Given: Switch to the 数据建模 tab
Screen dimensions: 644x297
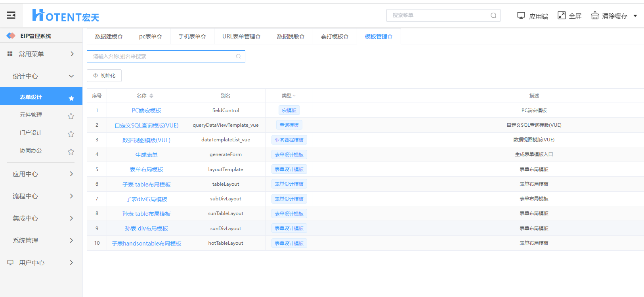Looking at the screenshot, I should click(x=109, y=36).
